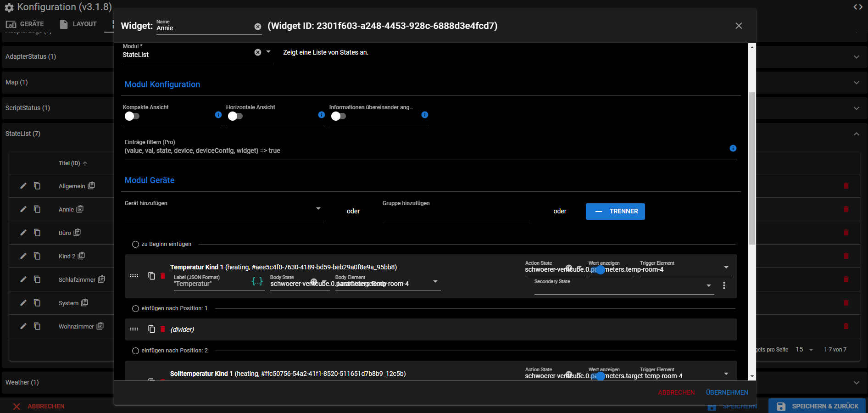Viewport: 868px width, 413px height.
Task: Select 'zu Beginn einfügen' radio button
Action: (135, 244)
